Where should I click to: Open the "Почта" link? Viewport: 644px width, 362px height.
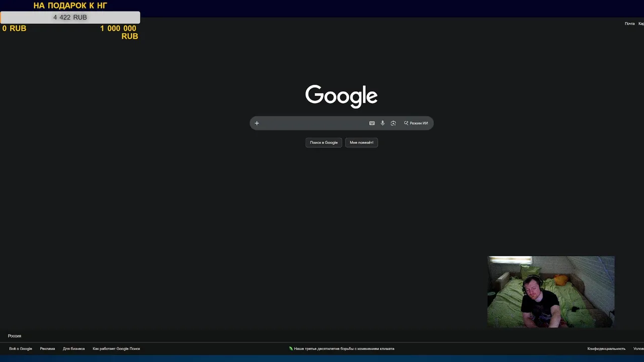(629, 24)
